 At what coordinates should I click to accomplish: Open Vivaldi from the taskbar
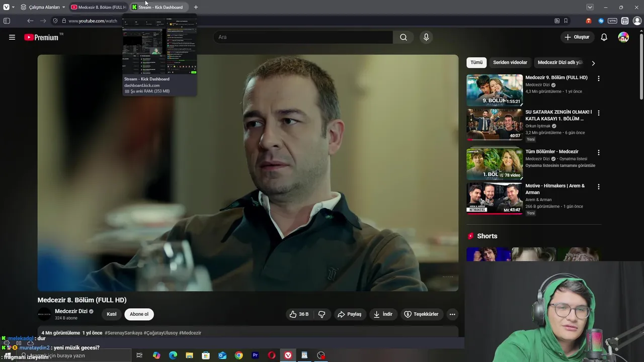(288, 355)
